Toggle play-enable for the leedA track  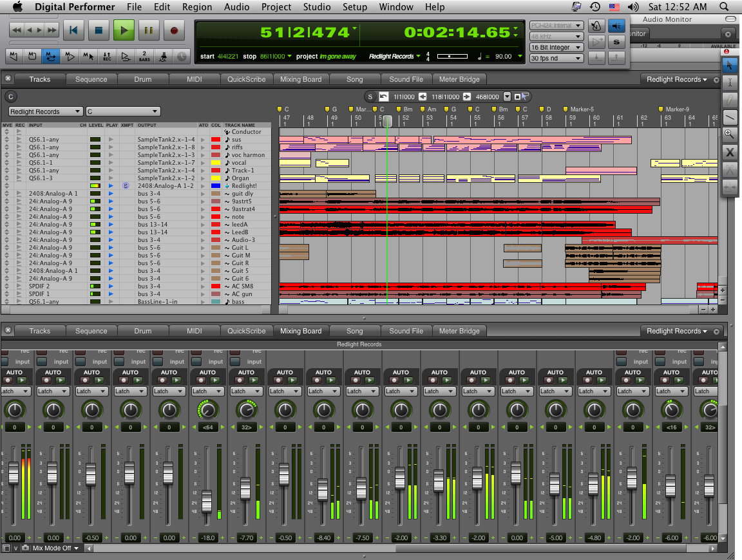111,225
